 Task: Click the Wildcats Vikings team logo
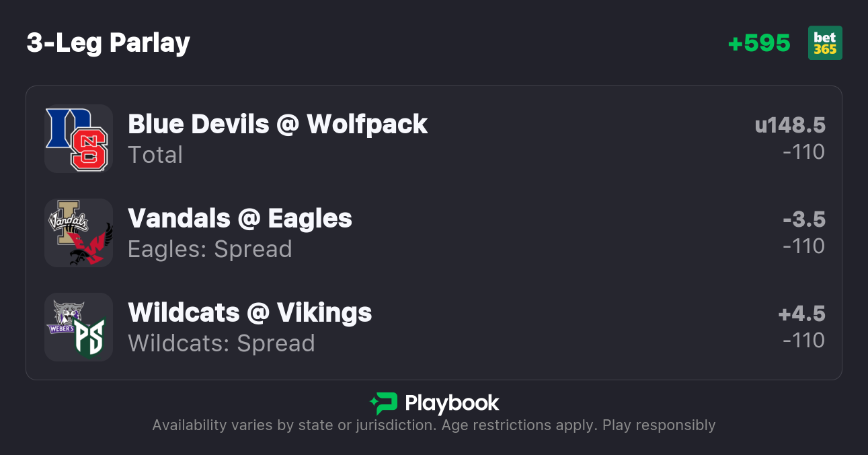coord(79,327)
